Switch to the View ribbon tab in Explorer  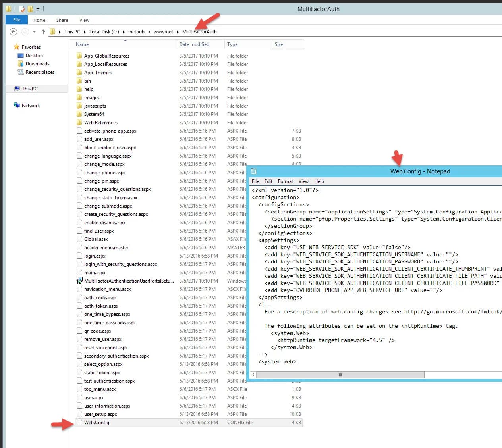tap(84, 20)
